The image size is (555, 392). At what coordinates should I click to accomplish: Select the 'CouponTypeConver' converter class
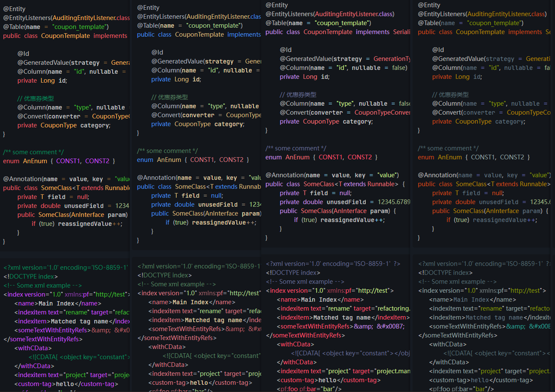point(383,113)
